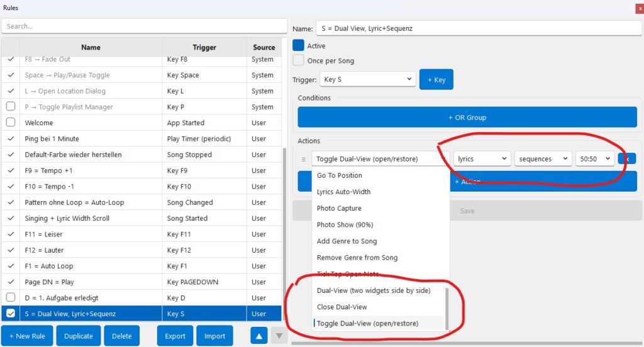
Task: Check the Welcome rule checkbox
Action: click(x=11, y=123)
